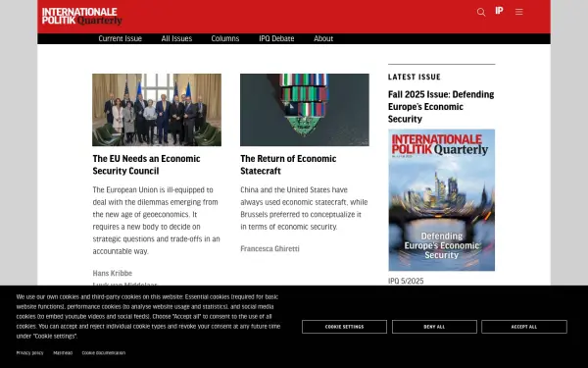Screen dimensions: 588x368
Task: Open the Current Issue menu item
Action: click(120, 38)
